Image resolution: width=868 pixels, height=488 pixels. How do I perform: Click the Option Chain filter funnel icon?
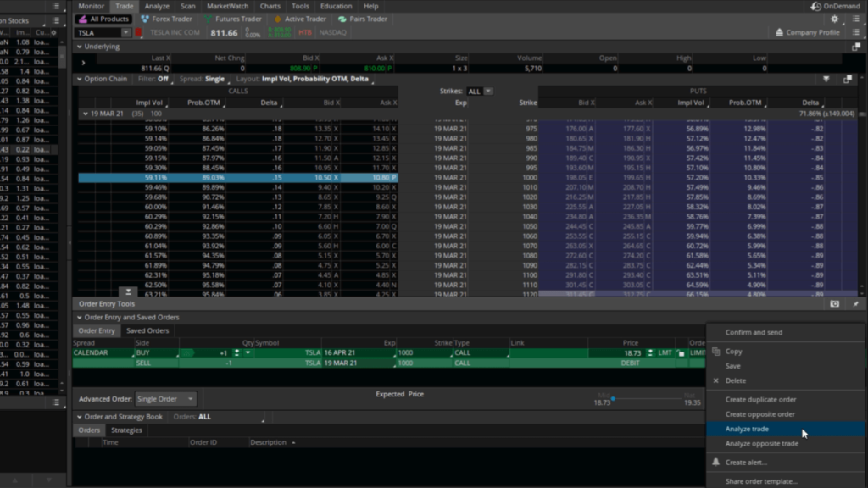[x=826, y=79]
